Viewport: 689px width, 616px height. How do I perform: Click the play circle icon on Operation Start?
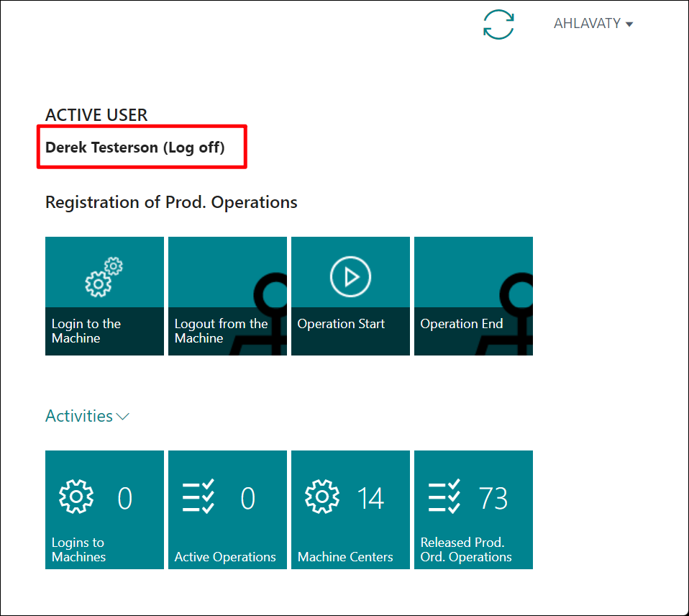351,277
